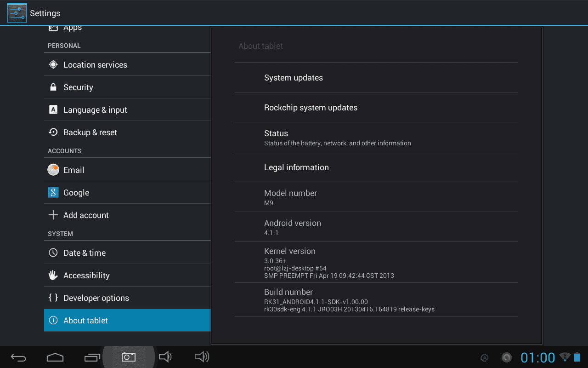Viewport: 588px width, 368px height.
Task: Select the Email account entry
Action: point(127,170)
